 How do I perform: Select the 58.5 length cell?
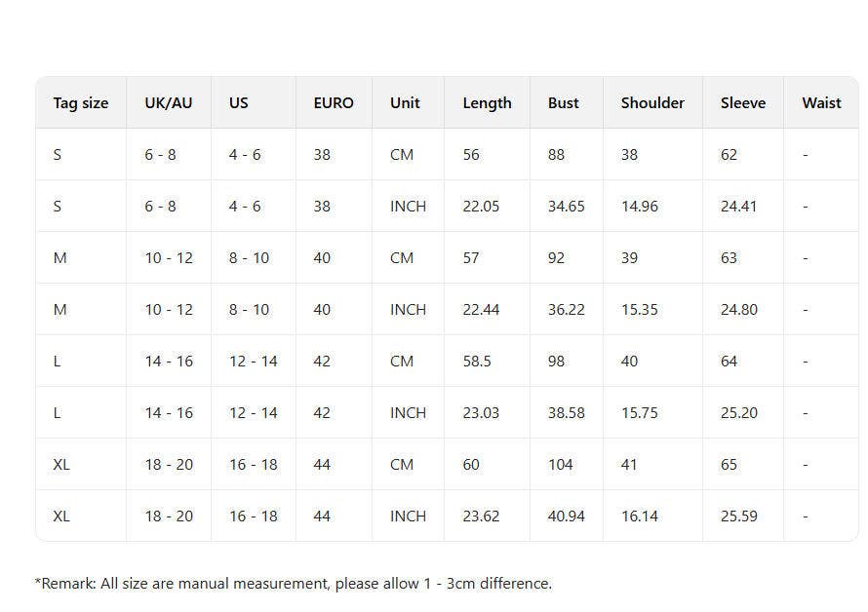coord(477,361)
